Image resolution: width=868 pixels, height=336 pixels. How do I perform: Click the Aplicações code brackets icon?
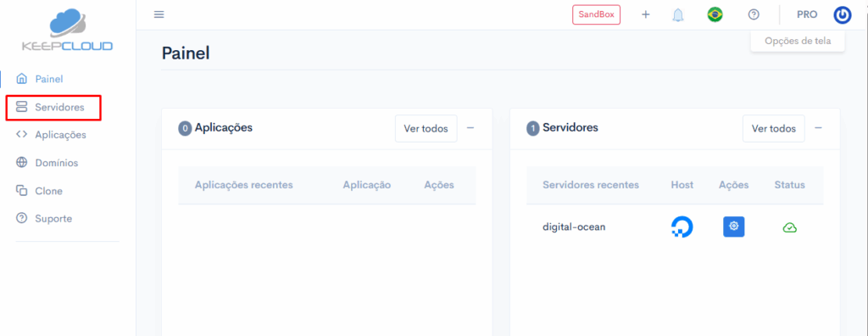pos(21,134)
